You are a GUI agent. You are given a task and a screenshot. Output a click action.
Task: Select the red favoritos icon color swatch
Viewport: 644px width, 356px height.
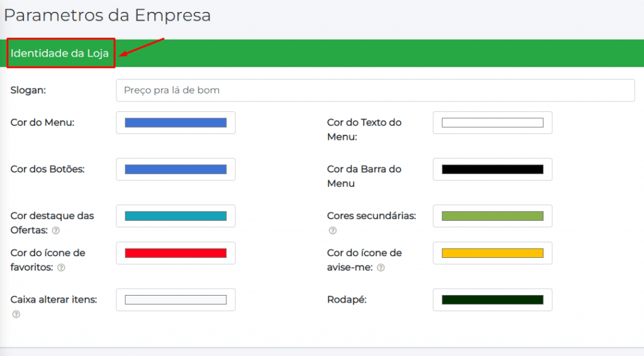click(175, 253)
